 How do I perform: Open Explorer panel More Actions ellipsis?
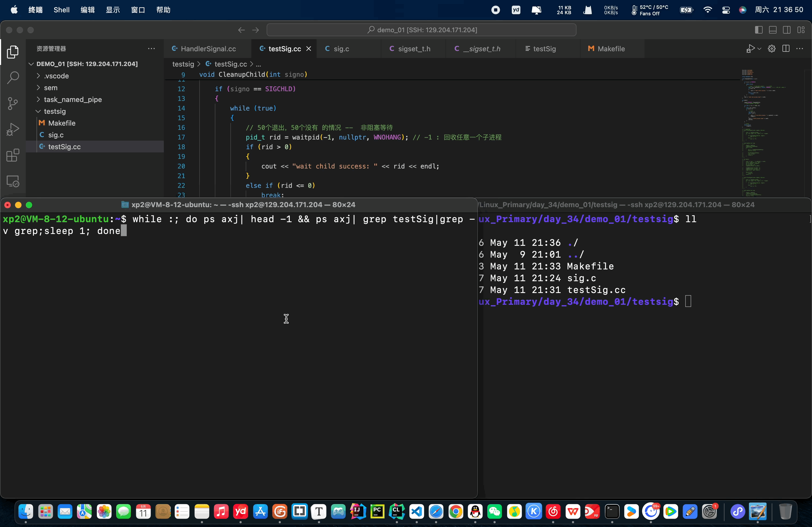pyautogui.click(x=151, y=49)
